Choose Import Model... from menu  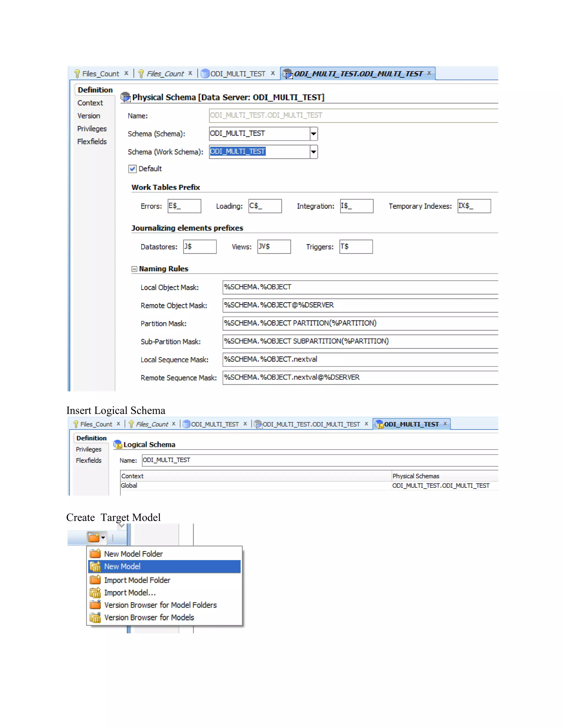point(164,593)
